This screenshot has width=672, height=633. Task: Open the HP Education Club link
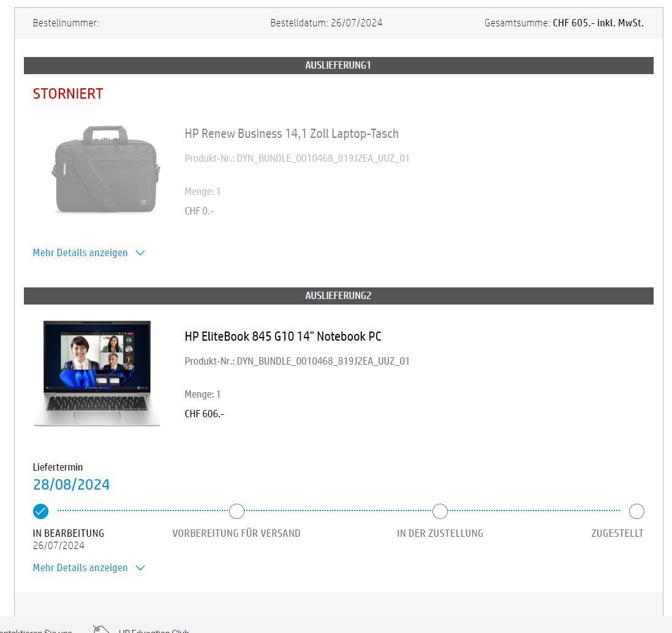point(154,630)
